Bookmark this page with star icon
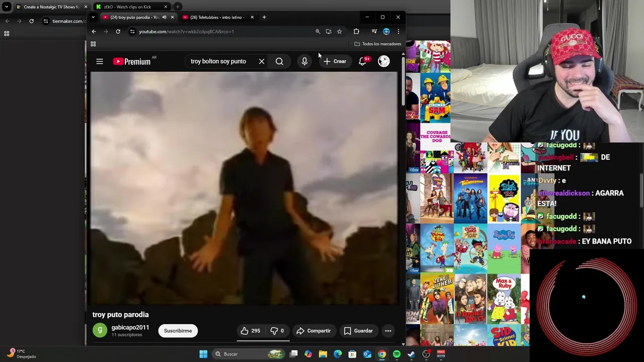Viewport: 644px width, 362px height. click(x=340, y=32)
